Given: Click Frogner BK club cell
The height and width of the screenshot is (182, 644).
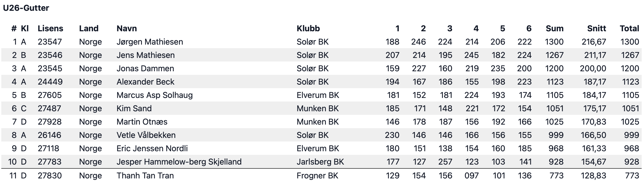Looking at the screenshot, I should [318, 176].
